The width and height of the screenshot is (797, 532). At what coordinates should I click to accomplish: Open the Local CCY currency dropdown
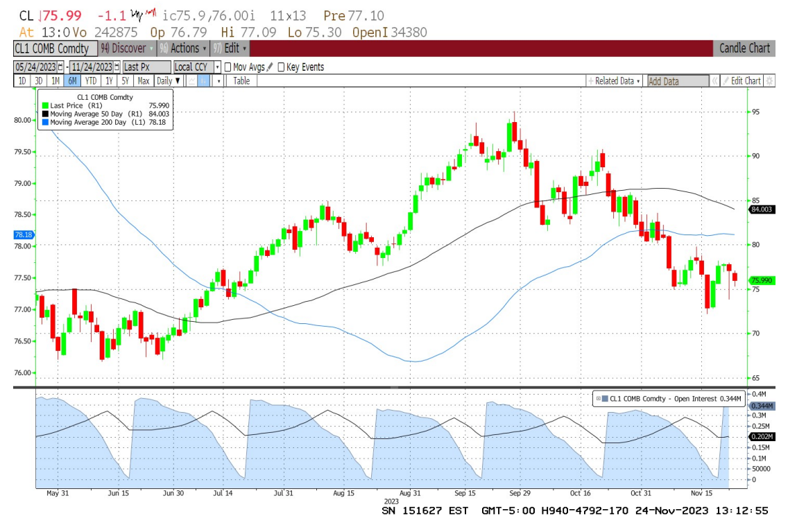[218, 67]
